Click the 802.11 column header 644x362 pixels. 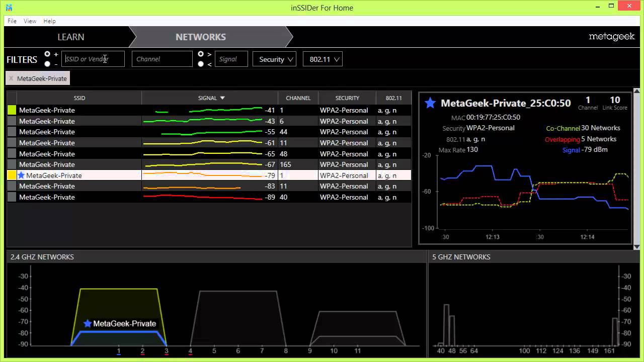point(393,98)
